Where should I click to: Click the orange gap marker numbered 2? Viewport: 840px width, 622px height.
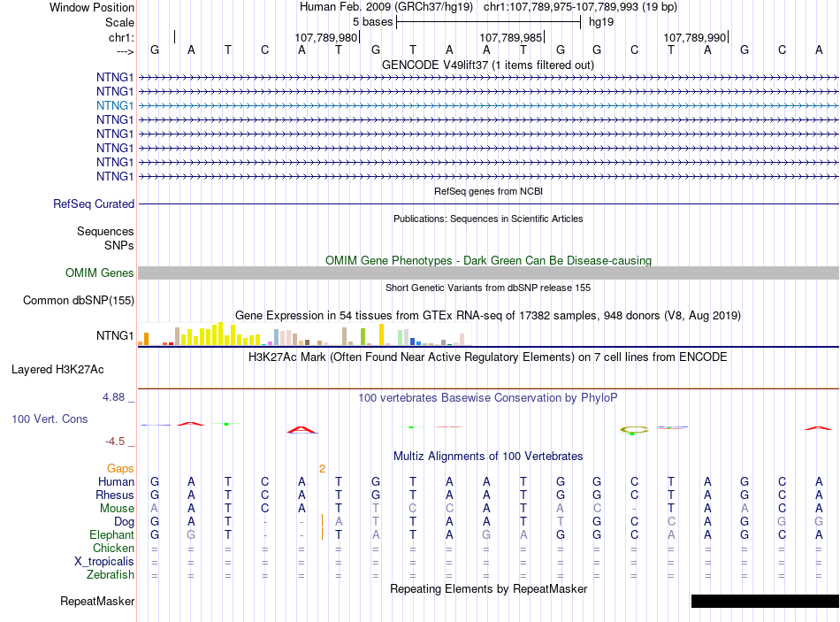[x=322, y=469]
